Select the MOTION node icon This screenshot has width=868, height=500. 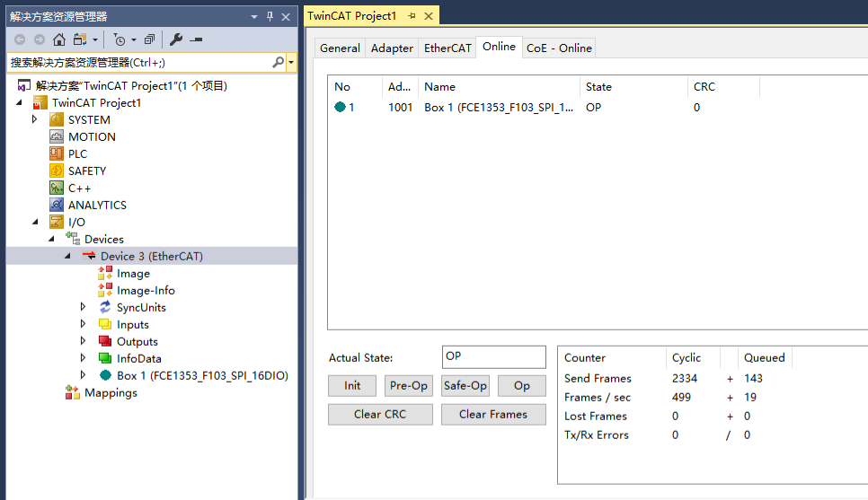point(57,136)
